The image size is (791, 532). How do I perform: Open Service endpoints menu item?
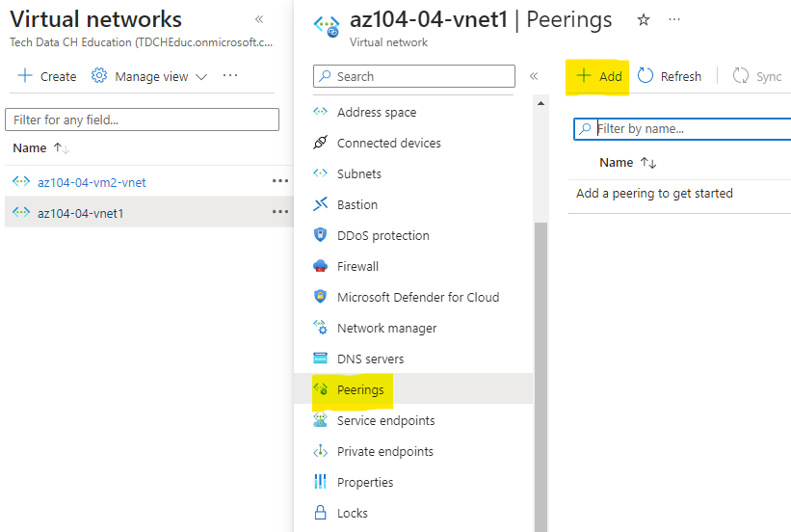click(x=386, y=420)
